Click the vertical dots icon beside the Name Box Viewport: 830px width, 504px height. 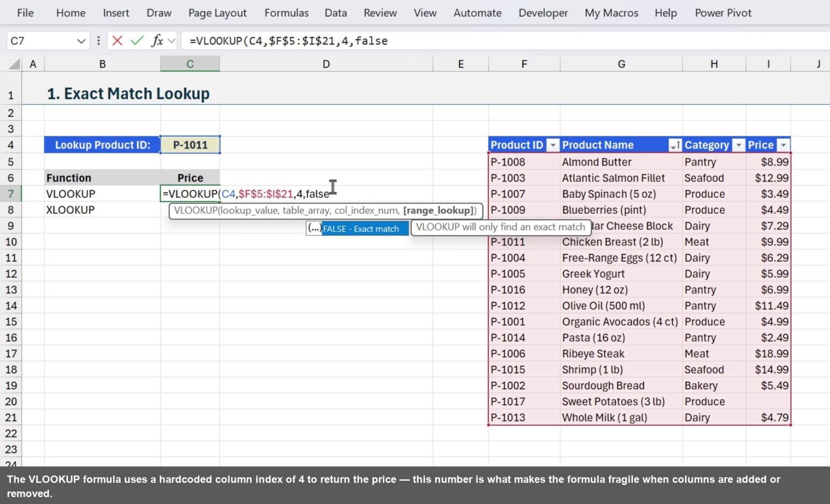tap(99, 41)
